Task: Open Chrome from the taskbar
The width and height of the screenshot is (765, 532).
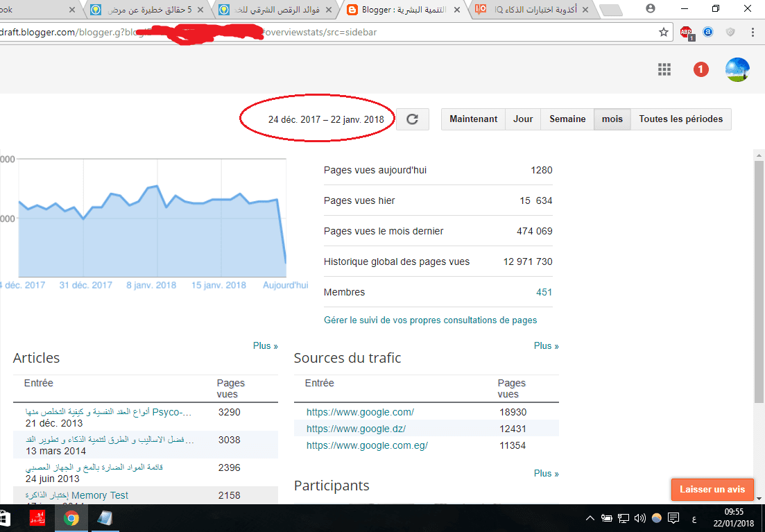Action: point(71,518)
